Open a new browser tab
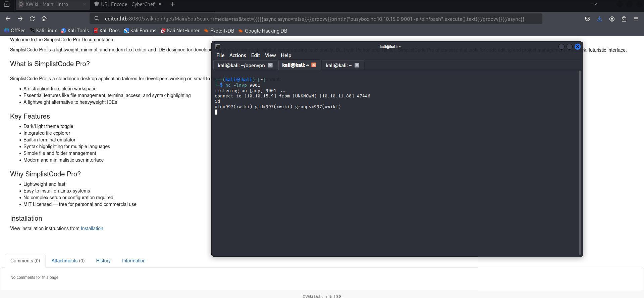Screen dimensions: 644x298 pos(172,4)
